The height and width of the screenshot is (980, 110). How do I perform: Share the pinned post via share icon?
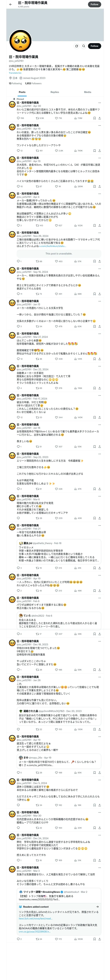[99, 118]
